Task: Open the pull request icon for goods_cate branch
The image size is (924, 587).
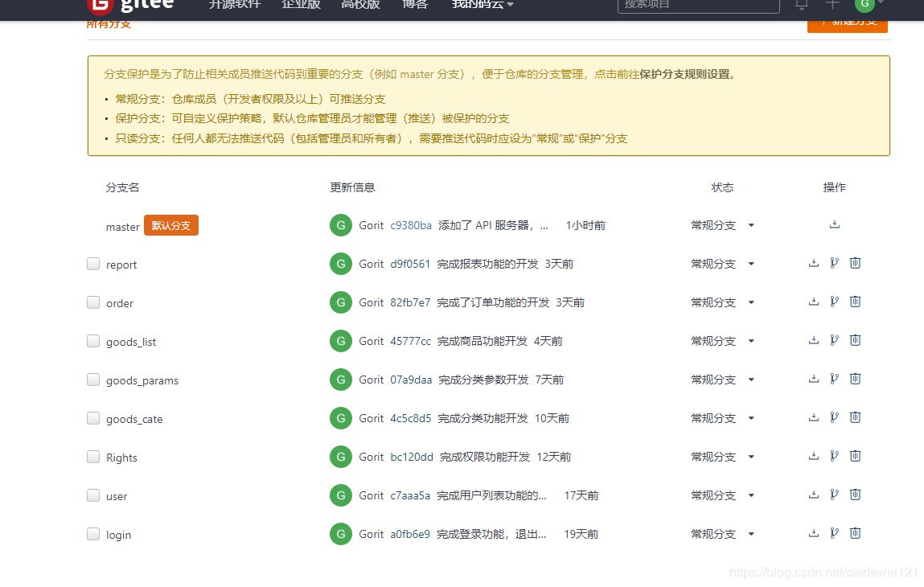Action: [x=834, y=417]
